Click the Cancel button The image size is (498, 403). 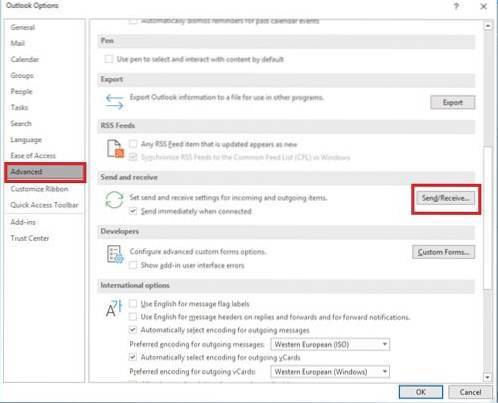pyautogui.click(x=470, y=392)
